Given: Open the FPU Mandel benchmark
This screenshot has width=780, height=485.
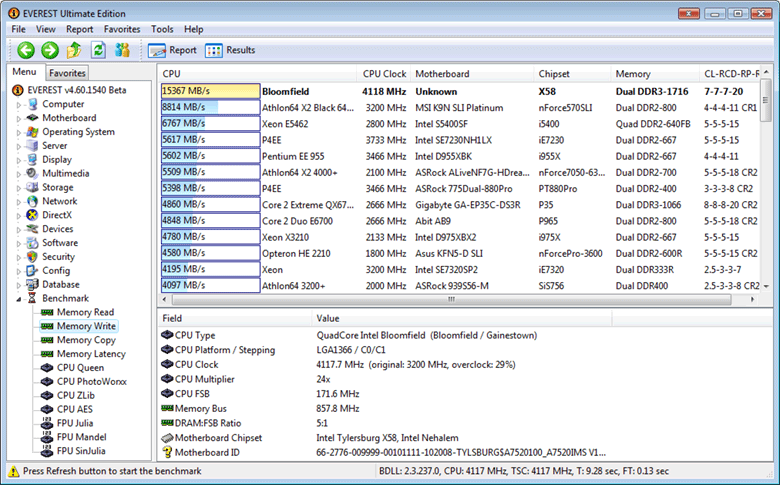Looking at the screenshot, I should 82,438.
